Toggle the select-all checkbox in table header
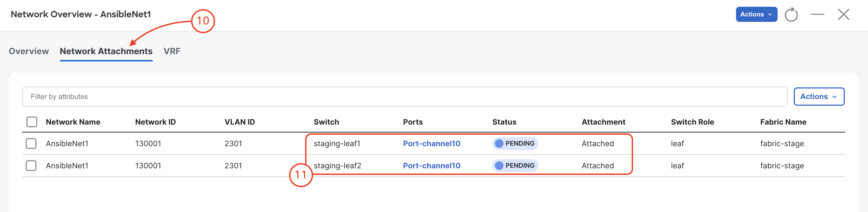This screenshot has width=868, height=212. pyautogui.click(x=32, y=122)
